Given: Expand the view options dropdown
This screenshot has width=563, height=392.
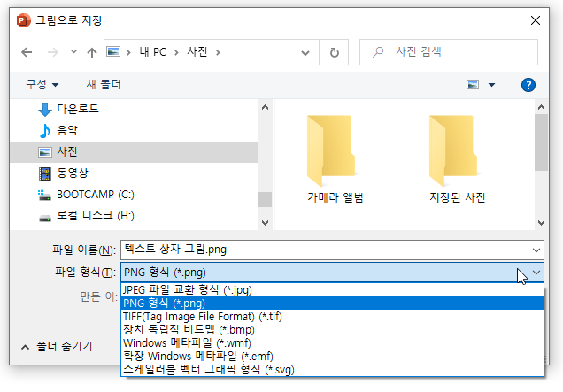Looking at the screenshot, I should (x=491, y=85).
